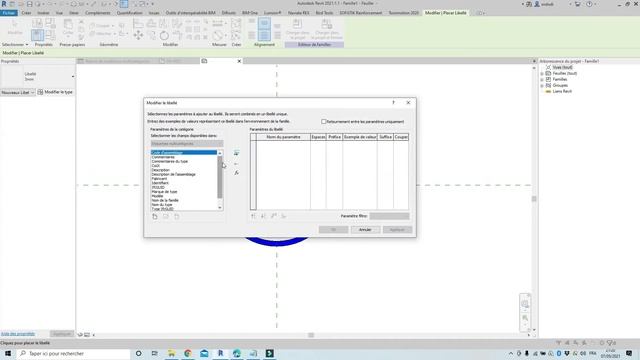Toggle Retournement entre les paramètres uniquement checkbox

coord(324,122)
